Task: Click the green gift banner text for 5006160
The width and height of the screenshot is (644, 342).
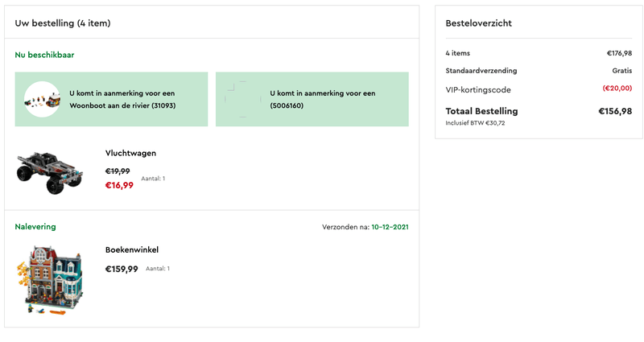Action: pyautogui.click(x=322, y=99)
